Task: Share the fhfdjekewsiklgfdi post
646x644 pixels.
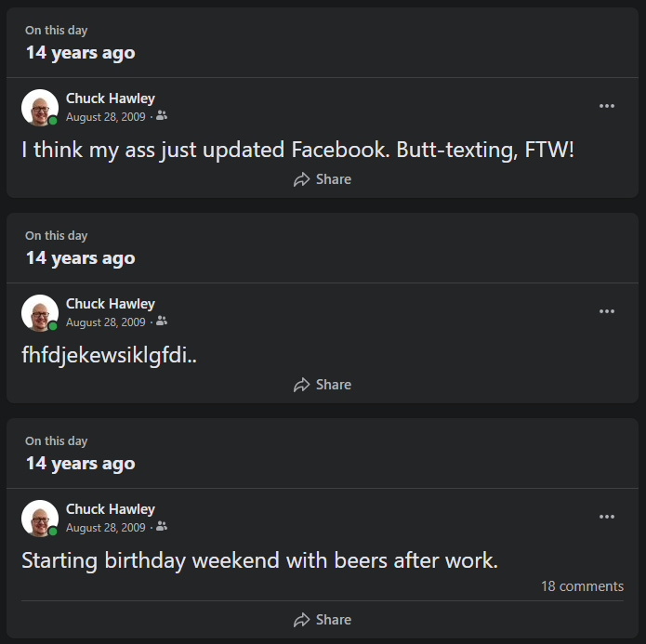Action: coord(323,385)
